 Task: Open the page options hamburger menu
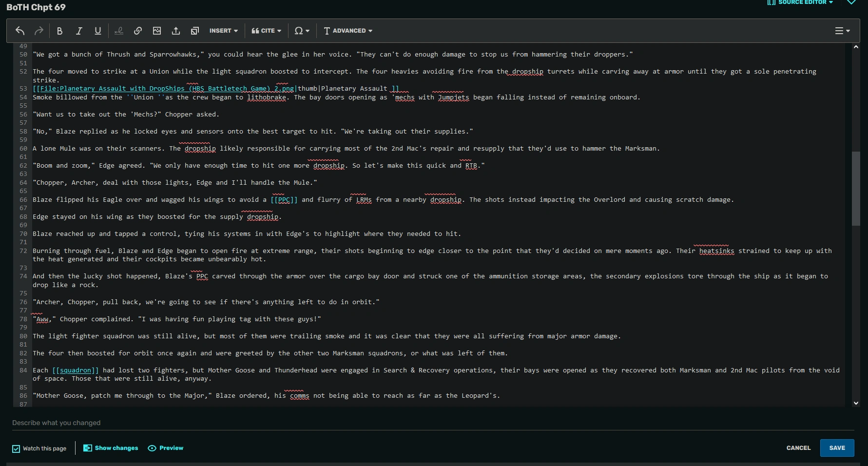[x=841, y=30]
